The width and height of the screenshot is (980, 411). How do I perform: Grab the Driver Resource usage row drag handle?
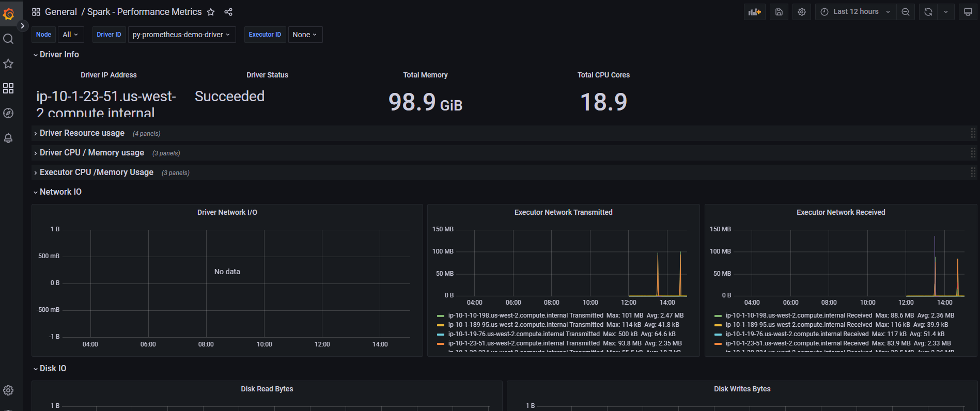coord(973,133)
